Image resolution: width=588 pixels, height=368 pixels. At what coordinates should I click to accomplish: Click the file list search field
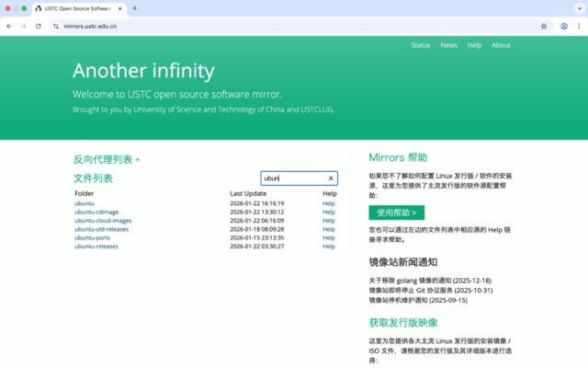pos(292,178)
